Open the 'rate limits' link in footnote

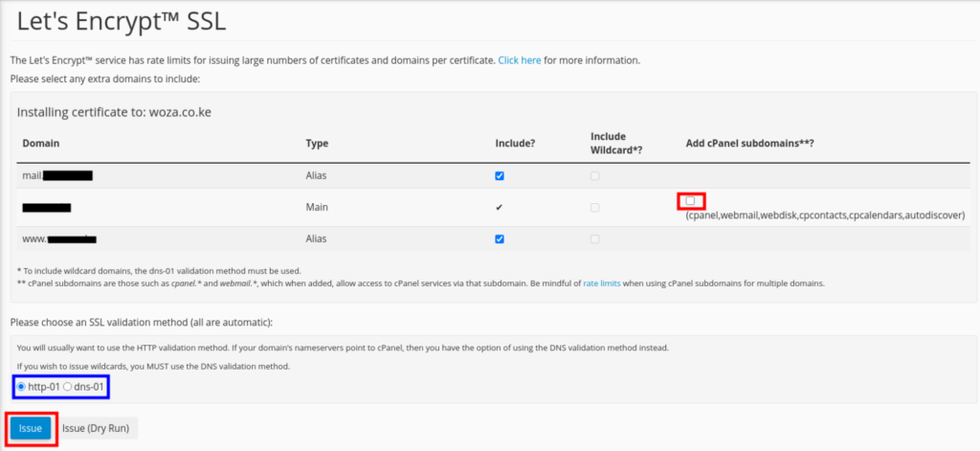[x=602, y=283]
